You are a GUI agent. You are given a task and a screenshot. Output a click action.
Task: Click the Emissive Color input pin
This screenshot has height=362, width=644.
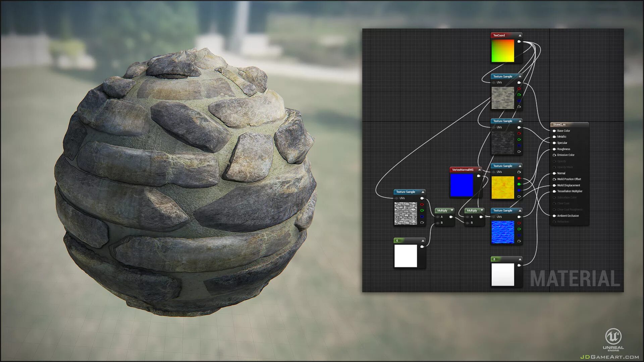(554, 155)
